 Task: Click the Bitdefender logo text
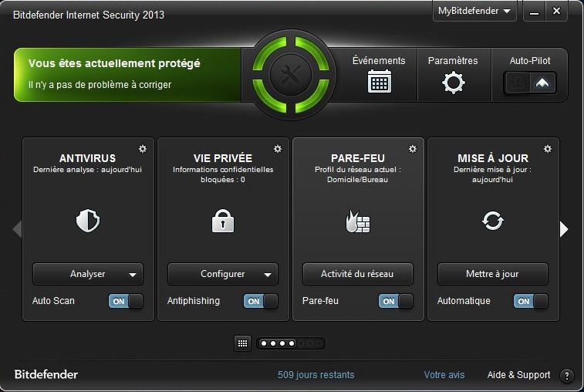point(46,374)
